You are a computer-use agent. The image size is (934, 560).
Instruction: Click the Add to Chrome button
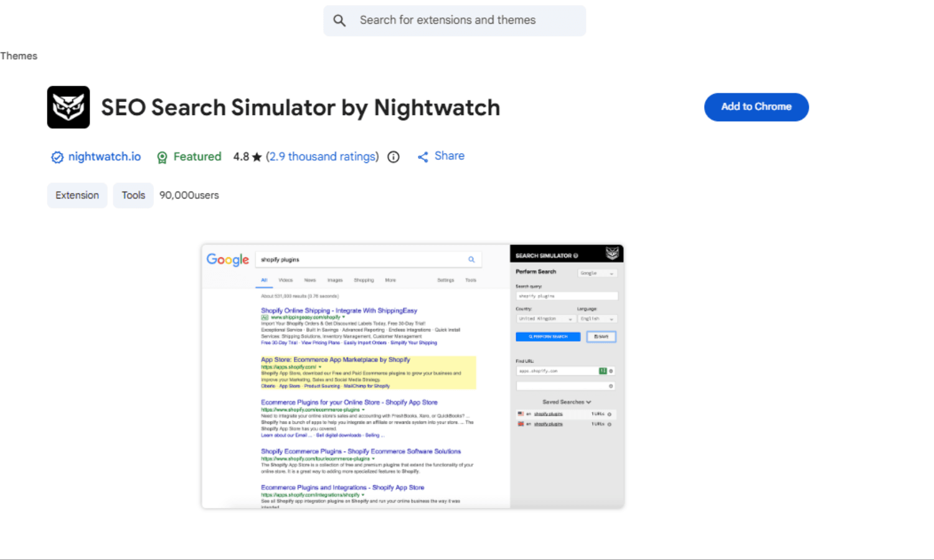(757, 107)
